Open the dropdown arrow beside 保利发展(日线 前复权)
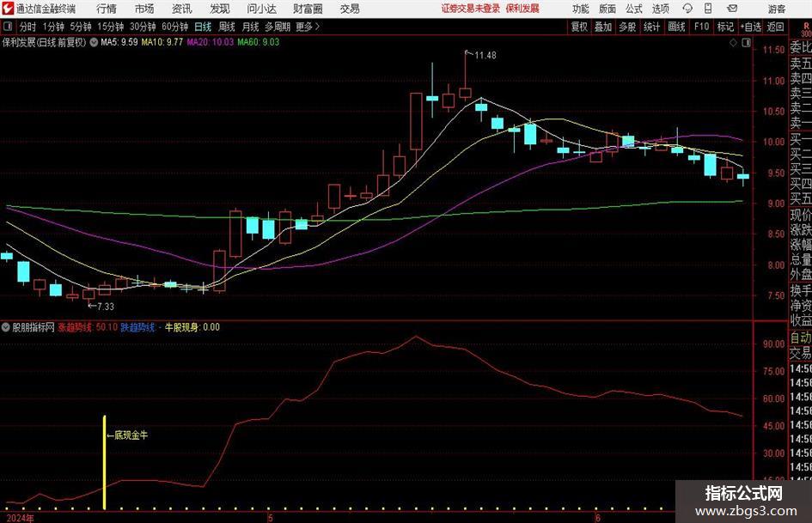Viewport: 812px width, 523px height. tap(94, 42)
